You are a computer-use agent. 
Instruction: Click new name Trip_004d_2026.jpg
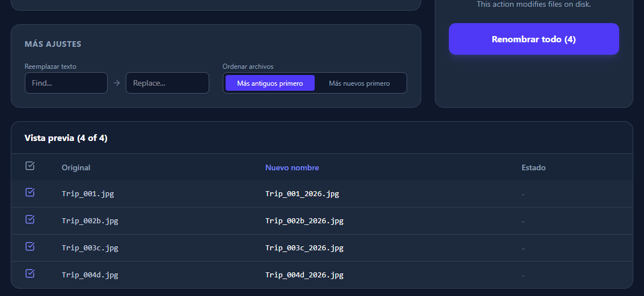[305, 275]
